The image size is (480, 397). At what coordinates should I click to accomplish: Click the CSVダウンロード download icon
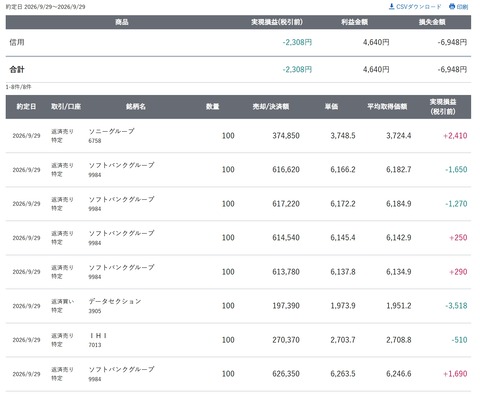(392, 6)
